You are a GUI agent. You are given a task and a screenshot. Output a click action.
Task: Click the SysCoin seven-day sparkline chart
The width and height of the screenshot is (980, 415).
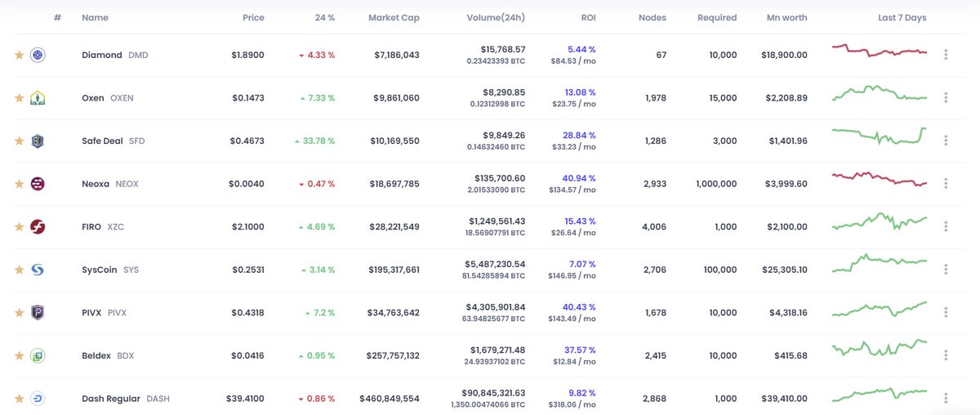click(x=879, y=263)
